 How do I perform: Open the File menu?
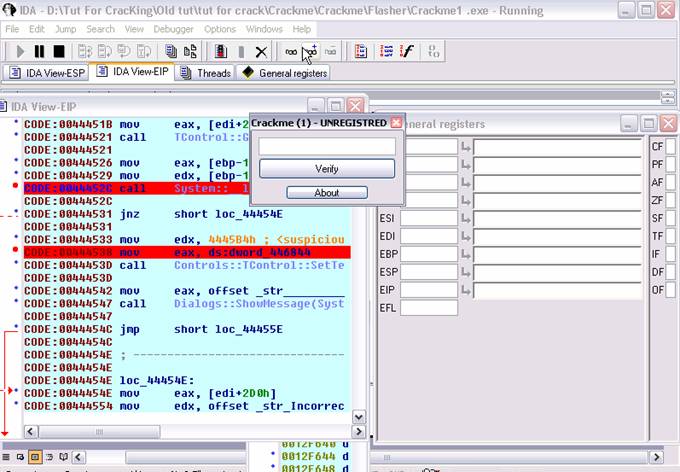pyautogui.click(x=12, y=29)
